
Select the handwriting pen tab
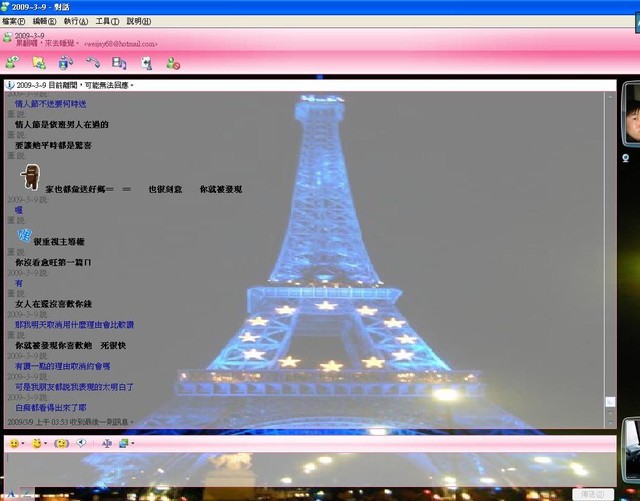point(27,494)
